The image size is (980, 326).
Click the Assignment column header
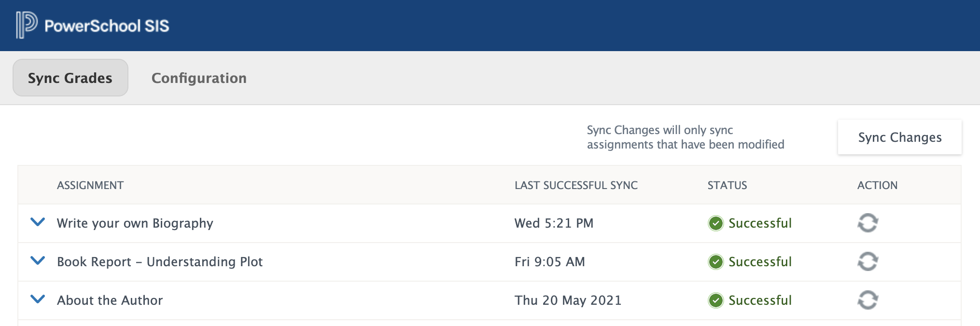90,185
